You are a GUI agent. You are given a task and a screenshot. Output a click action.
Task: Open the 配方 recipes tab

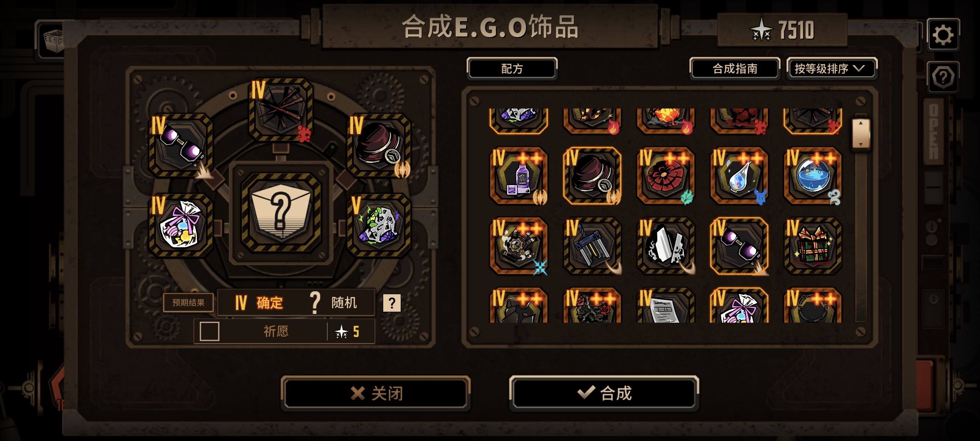click(x=512, y=69)
